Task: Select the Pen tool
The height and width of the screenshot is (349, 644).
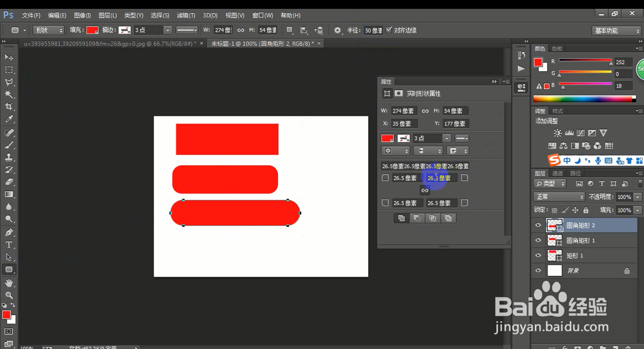Action: tap(9, 232)
